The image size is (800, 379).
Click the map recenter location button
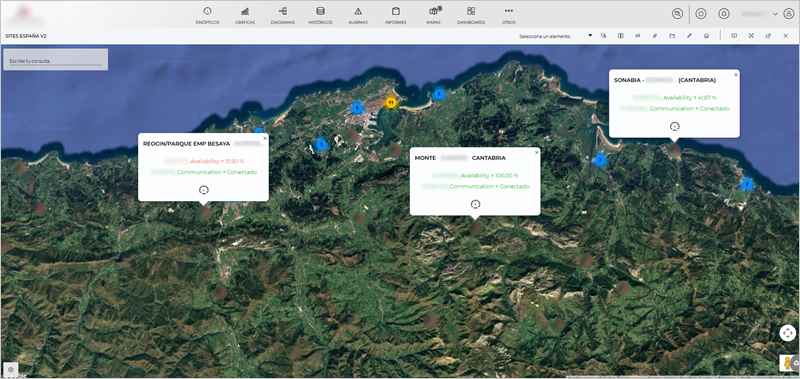787,333
